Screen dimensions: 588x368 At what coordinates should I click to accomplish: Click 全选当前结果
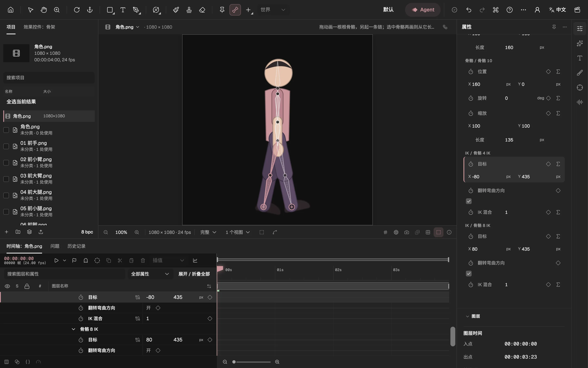[21, 101]
